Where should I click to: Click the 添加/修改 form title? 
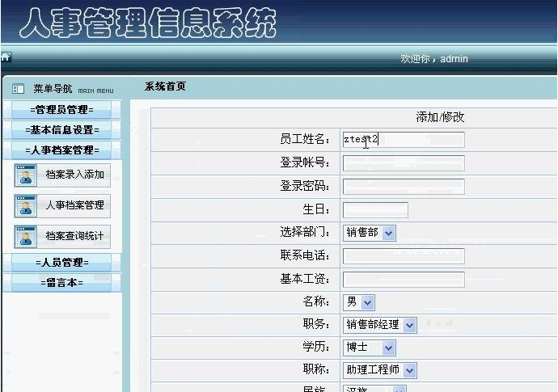[440, 117]
